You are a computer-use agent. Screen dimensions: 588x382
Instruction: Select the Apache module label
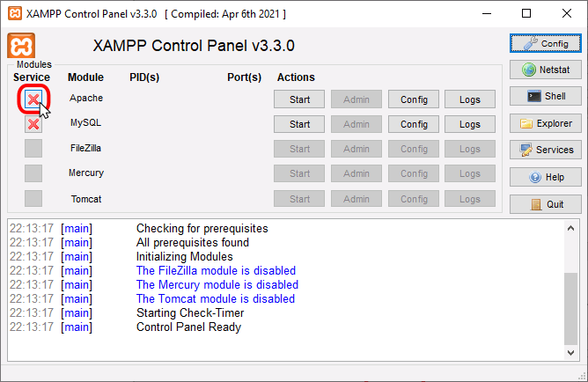[x=86, y=98]
